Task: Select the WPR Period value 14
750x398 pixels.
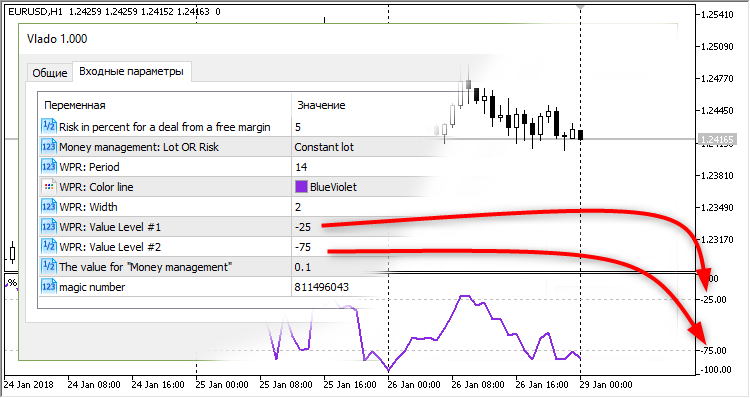Action: [301, 167]
